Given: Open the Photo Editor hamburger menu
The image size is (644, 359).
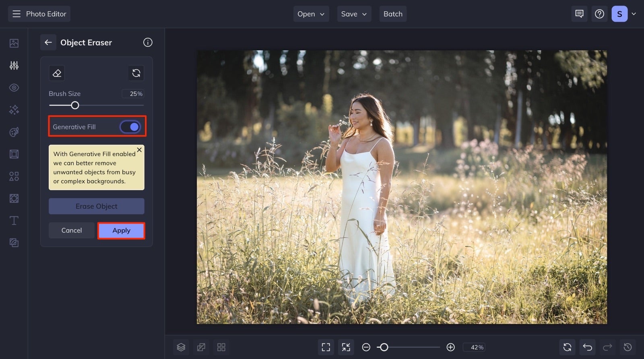Looking at the screenshot, I should pyautogui.click(x=17, y=14).
